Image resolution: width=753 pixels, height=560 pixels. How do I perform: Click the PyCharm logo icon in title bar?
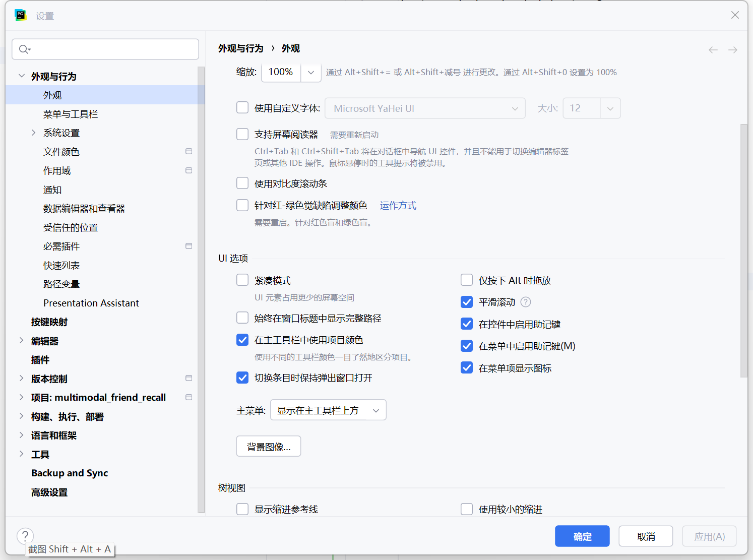(21, 15)
